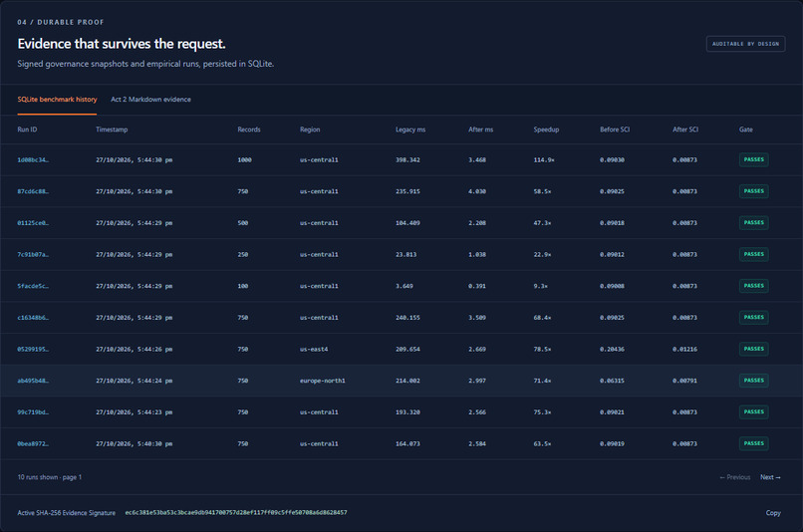Select the 22.9× speedup value
The height and width of the screenshot is (532, 803).
[x=542, y=254]
